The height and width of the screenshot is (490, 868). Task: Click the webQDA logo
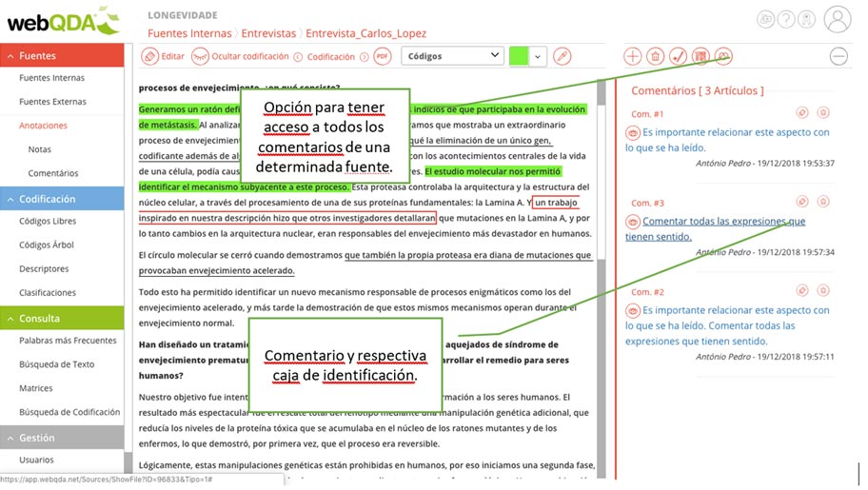(x=63, y=22)
